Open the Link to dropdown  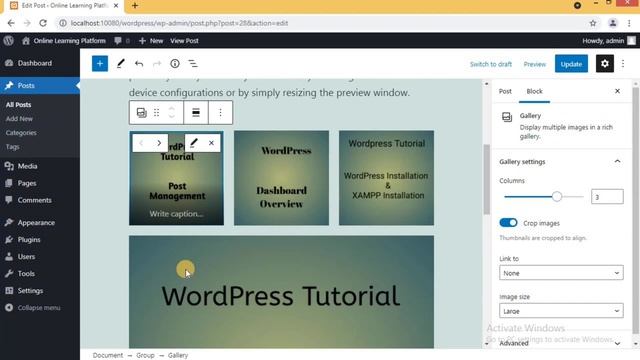point(561,273)
